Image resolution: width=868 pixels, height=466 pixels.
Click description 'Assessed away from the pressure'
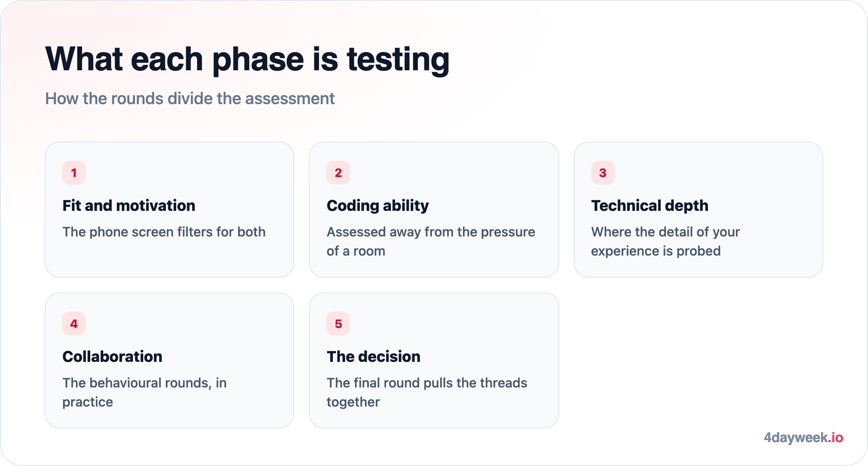pyautogui.click(x=431, y=232)
